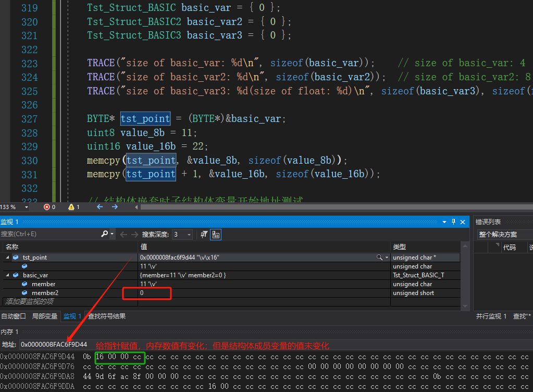This screenshot has height=392, width=533.
Task: Click the 名称 column header
Action: tap(70, 247)
